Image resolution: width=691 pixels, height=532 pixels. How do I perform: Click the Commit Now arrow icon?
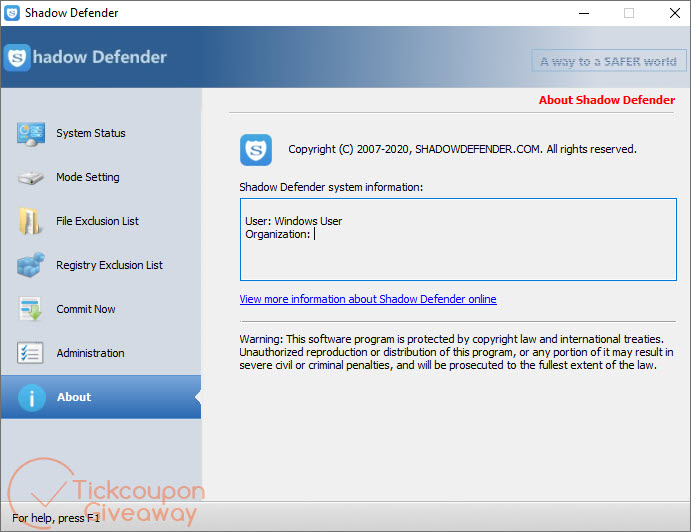click(30, 310)
